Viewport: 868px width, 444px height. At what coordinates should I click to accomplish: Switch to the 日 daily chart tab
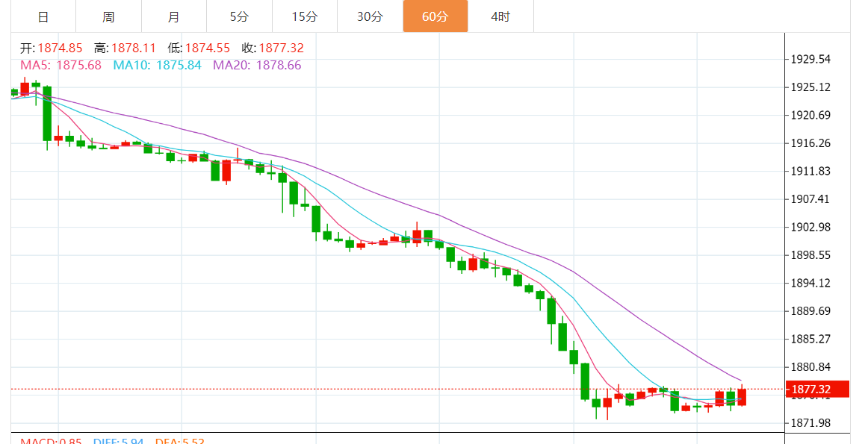click(x=43, y=16)
